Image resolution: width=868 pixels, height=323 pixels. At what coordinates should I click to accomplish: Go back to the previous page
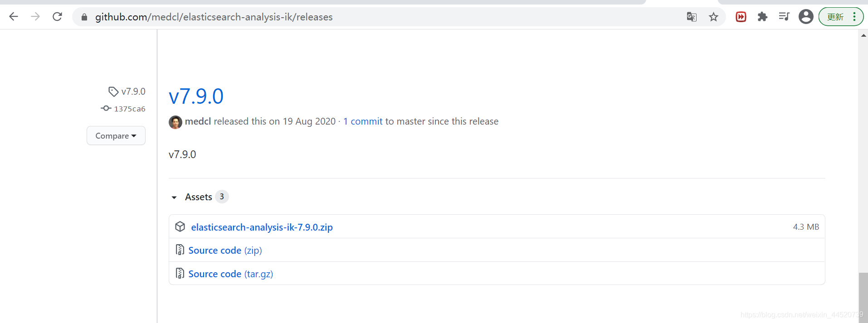pyautogui.click(x=14, y=17)
